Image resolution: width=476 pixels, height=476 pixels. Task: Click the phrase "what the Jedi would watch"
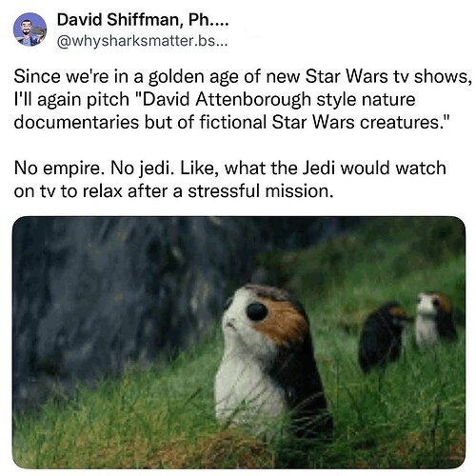(x=335, y=168)
